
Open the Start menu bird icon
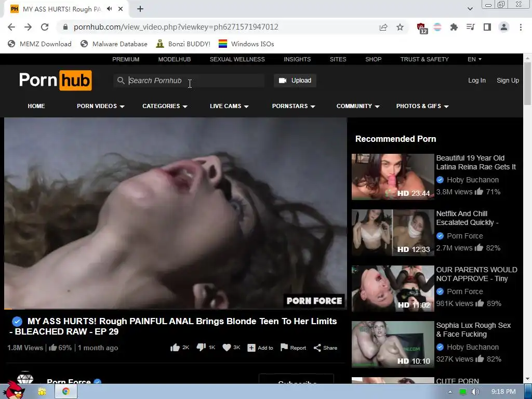(x=14, y=390)
